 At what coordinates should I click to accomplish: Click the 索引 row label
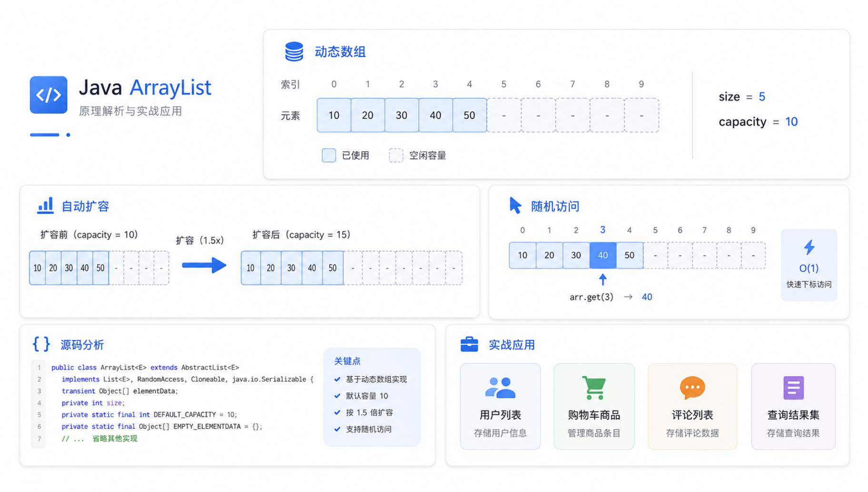tap(290, 85)
